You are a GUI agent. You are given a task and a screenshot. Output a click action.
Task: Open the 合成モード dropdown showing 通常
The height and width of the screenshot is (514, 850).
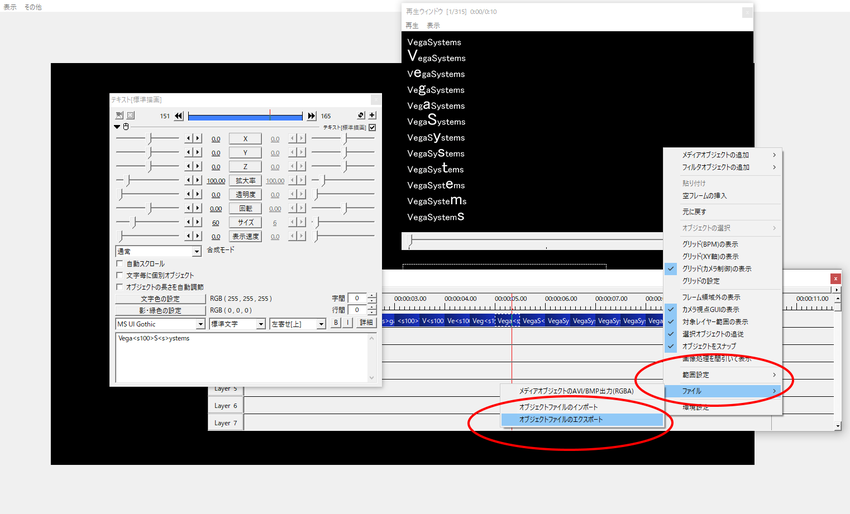tap(158, 252)
